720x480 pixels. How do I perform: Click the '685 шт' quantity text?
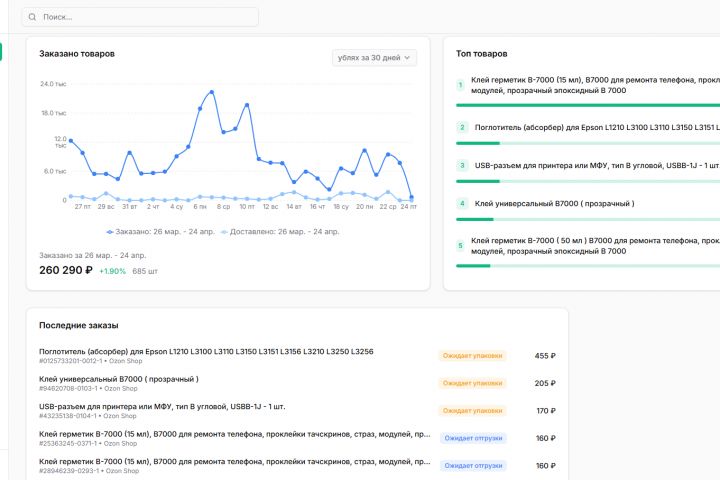[x=145, y=271]
